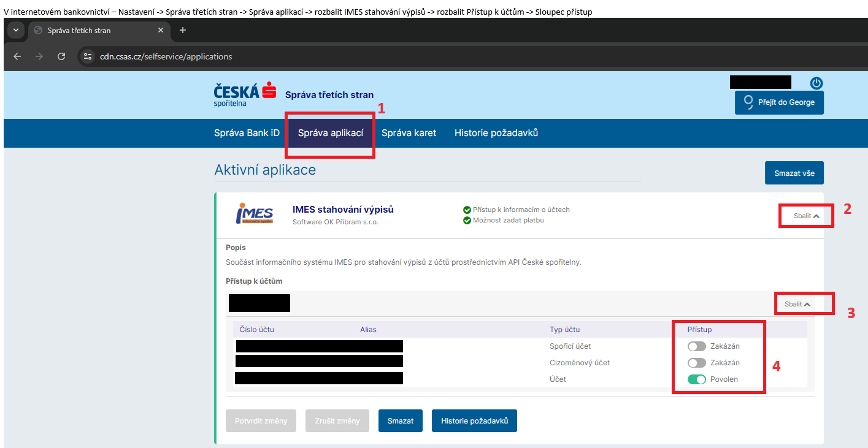The width and height of the screenshot is (868, 448).
Task: Click Přejít do George button
Action: click(779, 102)
